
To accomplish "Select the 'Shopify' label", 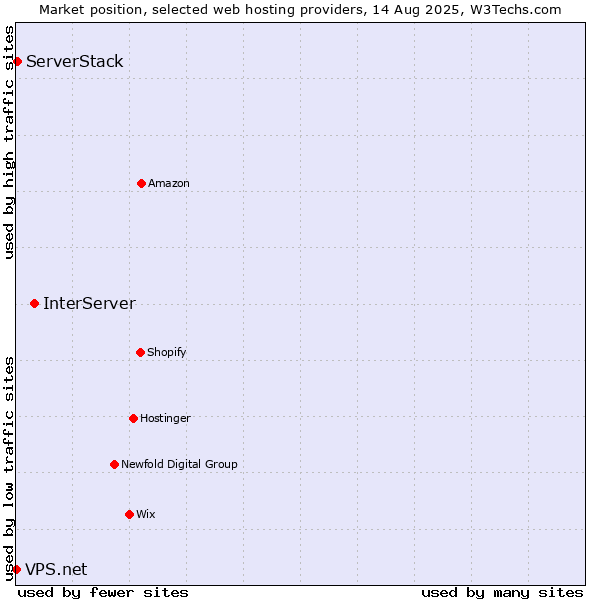I will 166,352.
